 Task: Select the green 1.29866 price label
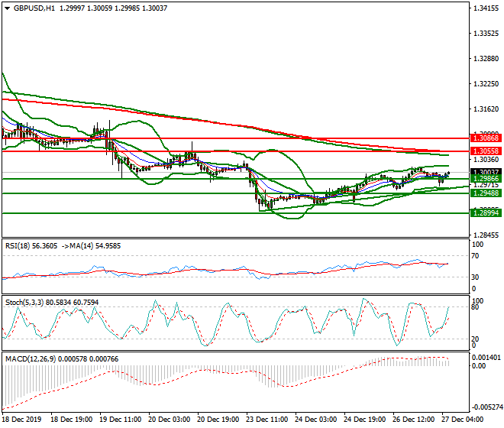[x=486, y=179]
